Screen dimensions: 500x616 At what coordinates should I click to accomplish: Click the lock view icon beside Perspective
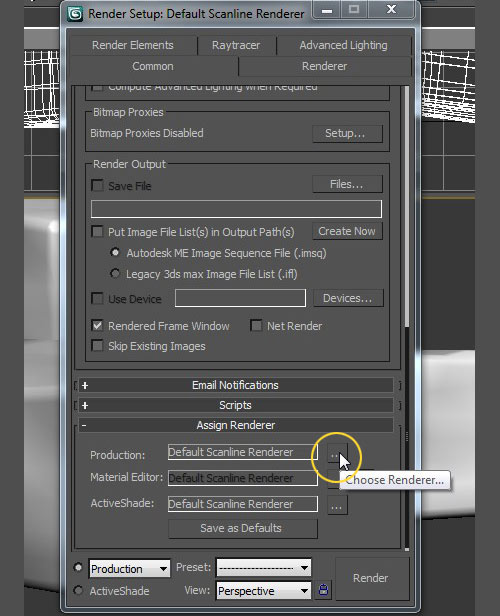point(323,590)
